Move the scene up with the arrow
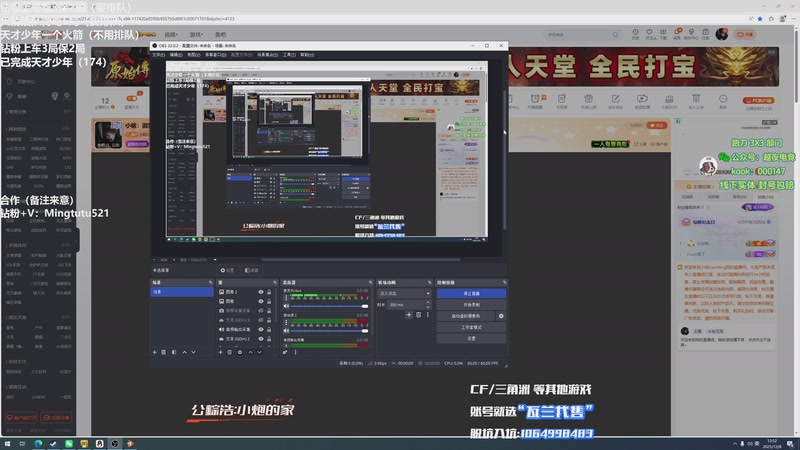 (x=185, y=352)
